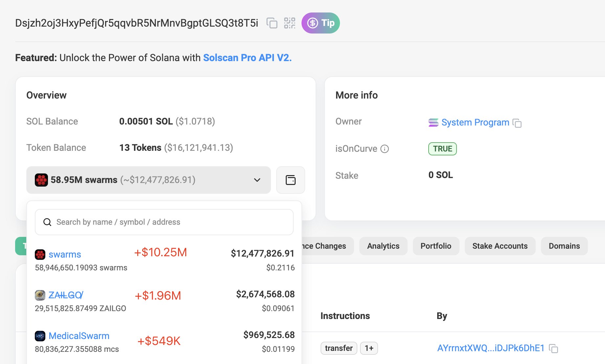Viewport: 605px width, 364px height.
Task: Click the MedicalSwarm token logo
Action: [x=40, y=336]
